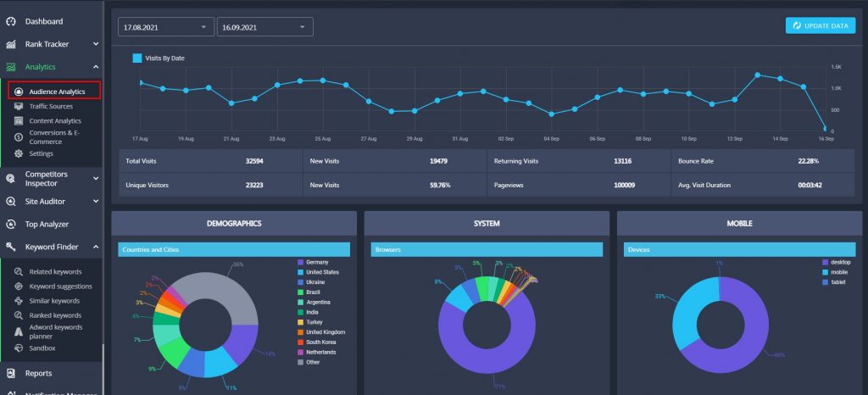Image resolution: width=868 pixels, height=395 pixels.
Task: Toggle United States legend entry
Action: [x=318, y=272]
